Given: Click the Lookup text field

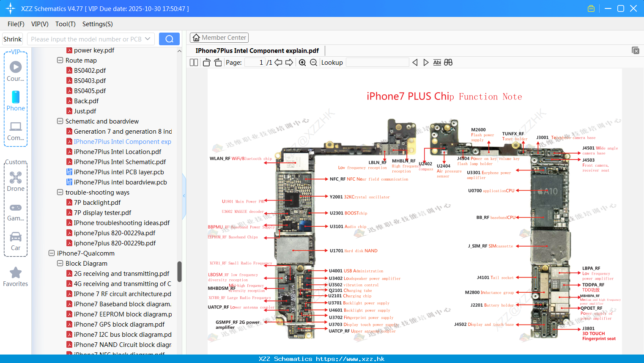Looking at the screenshot, I should pyautogui.click(x=377, y=63).
